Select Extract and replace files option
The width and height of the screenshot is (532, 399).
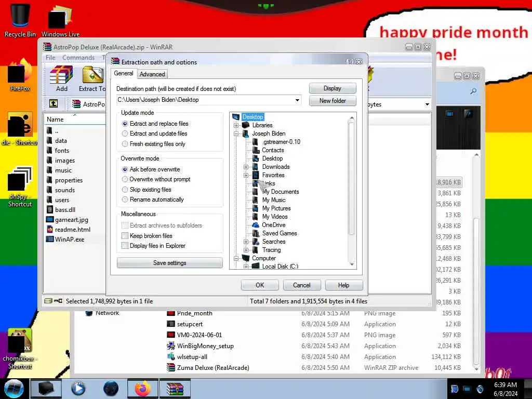125,124
